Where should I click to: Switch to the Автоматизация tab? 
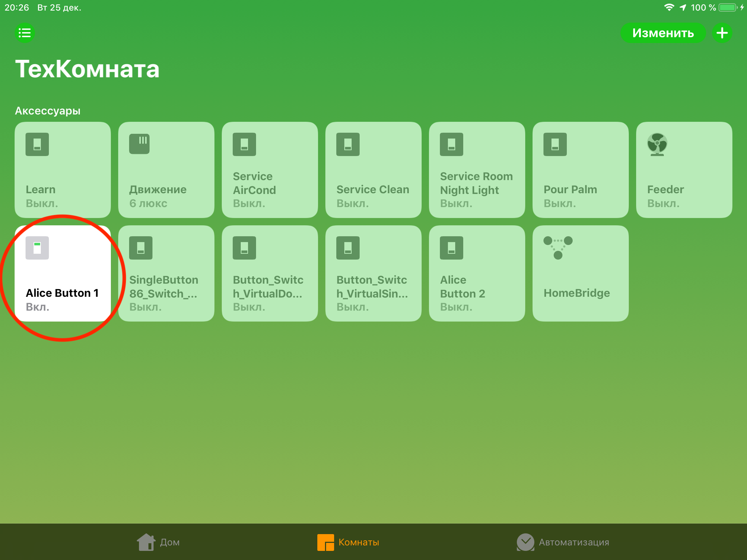tap(563, 542)
